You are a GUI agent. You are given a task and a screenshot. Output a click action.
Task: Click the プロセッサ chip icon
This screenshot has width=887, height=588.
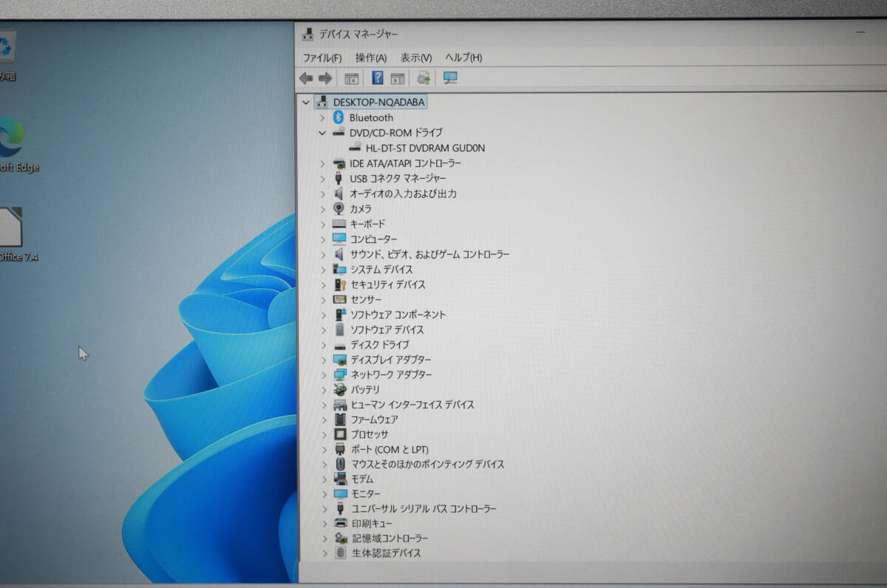[340, 434]
